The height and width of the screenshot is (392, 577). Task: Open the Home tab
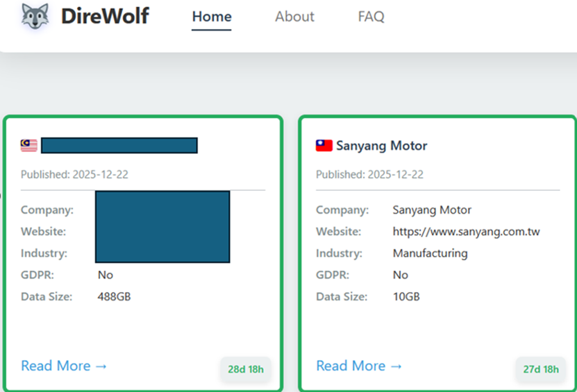pos(212,17)
